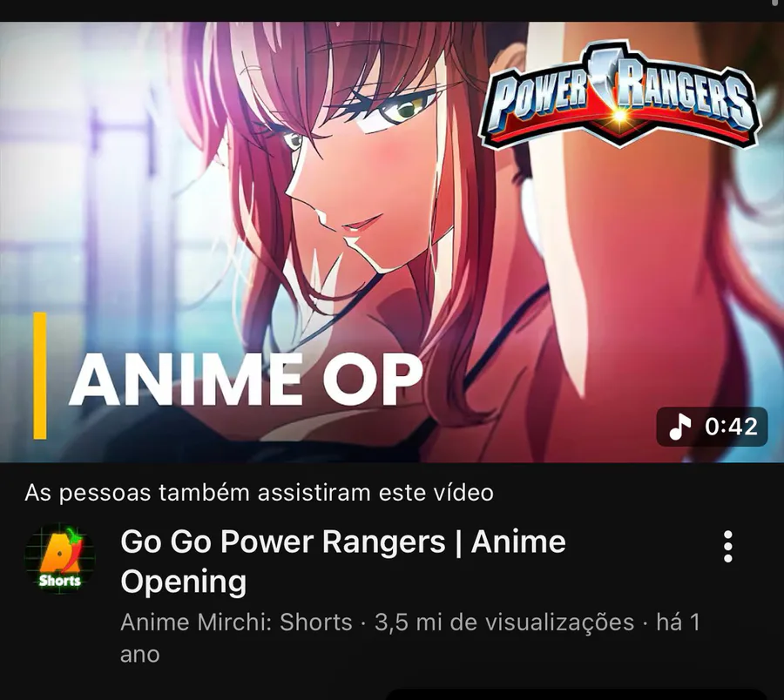This screenshot has height=700, width=784.
Task: Open the three-dot video options menu
Action: [728, 547]
